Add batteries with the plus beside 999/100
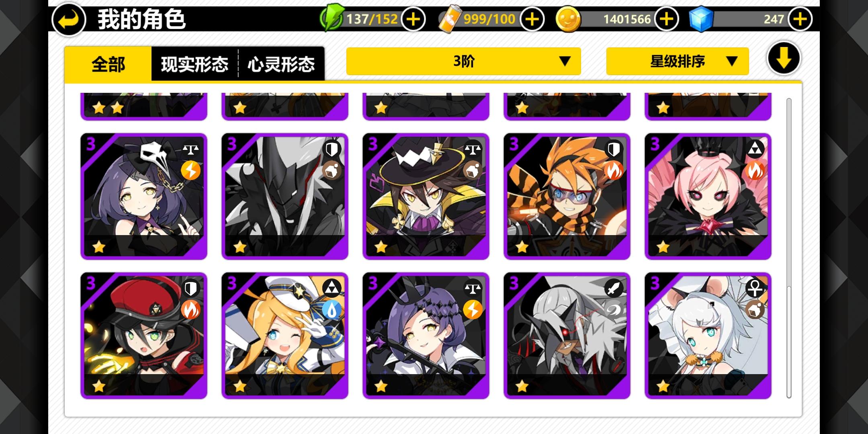The height and width of the screenshot is (434, 868). [x=532, y=19]
